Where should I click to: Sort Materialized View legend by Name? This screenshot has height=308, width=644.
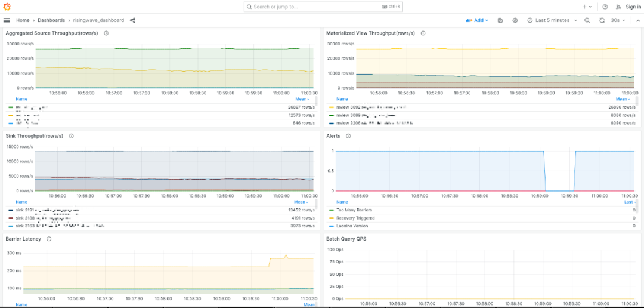(x=342, y=99)
